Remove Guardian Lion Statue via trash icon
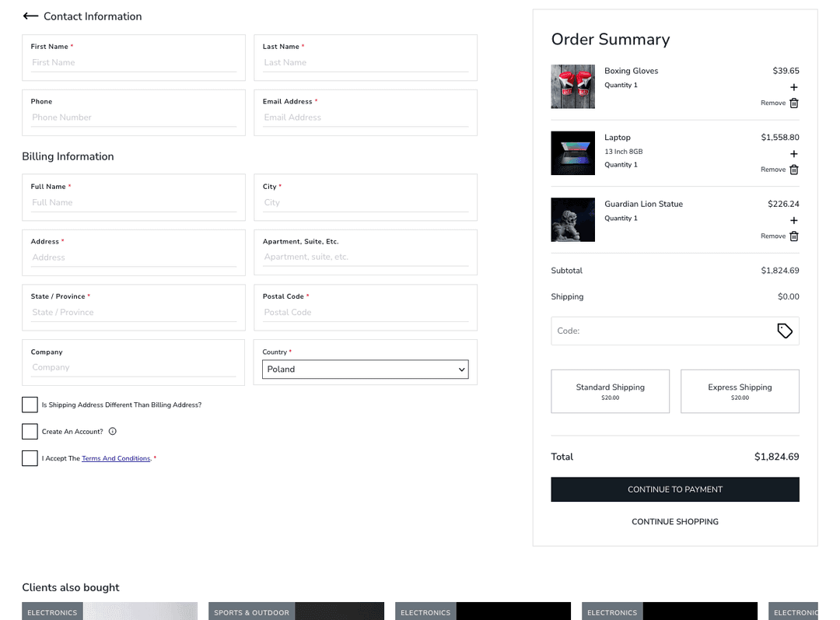Viewport: 840px width, 620px height. click(794, 236)
